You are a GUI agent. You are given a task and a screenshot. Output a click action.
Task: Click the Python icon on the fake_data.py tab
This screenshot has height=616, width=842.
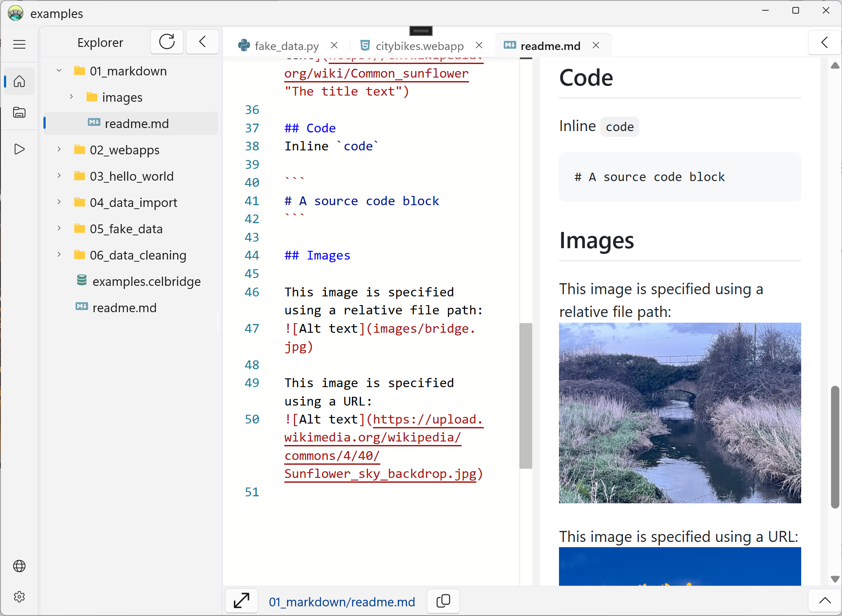244,45
